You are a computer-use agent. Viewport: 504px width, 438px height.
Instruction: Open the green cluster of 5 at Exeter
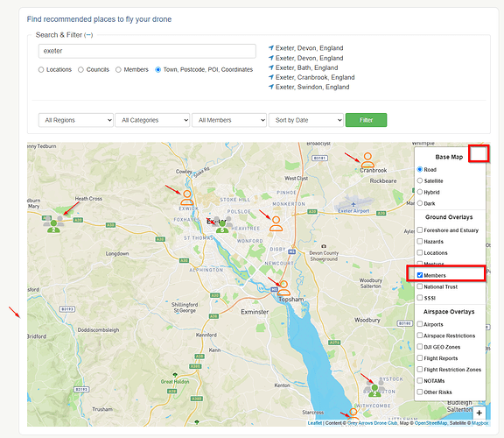(222, 225)
